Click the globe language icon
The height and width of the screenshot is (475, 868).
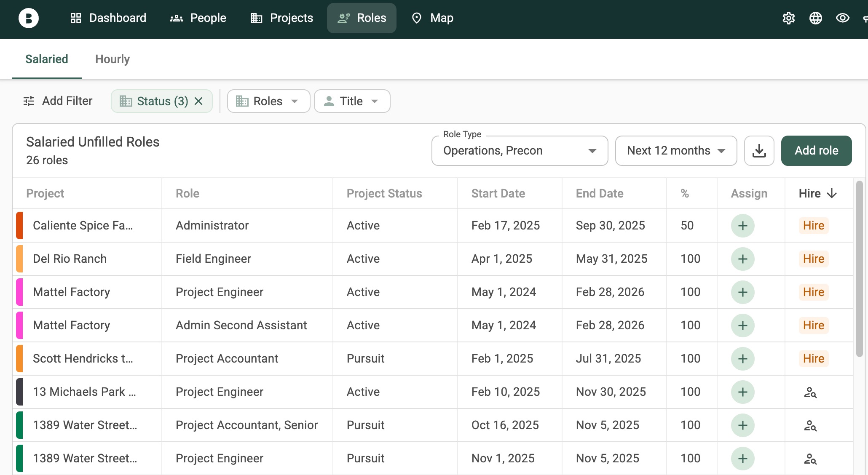tap(815, 18)
